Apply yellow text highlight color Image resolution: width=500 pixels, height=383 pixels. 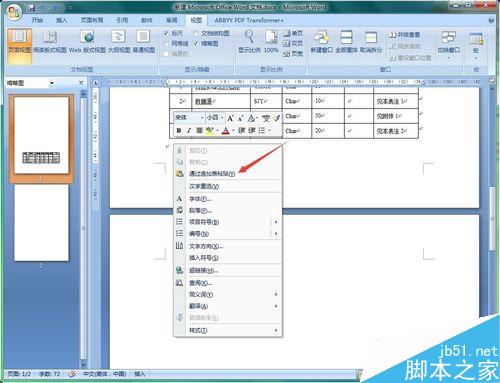tap(209, 131)
